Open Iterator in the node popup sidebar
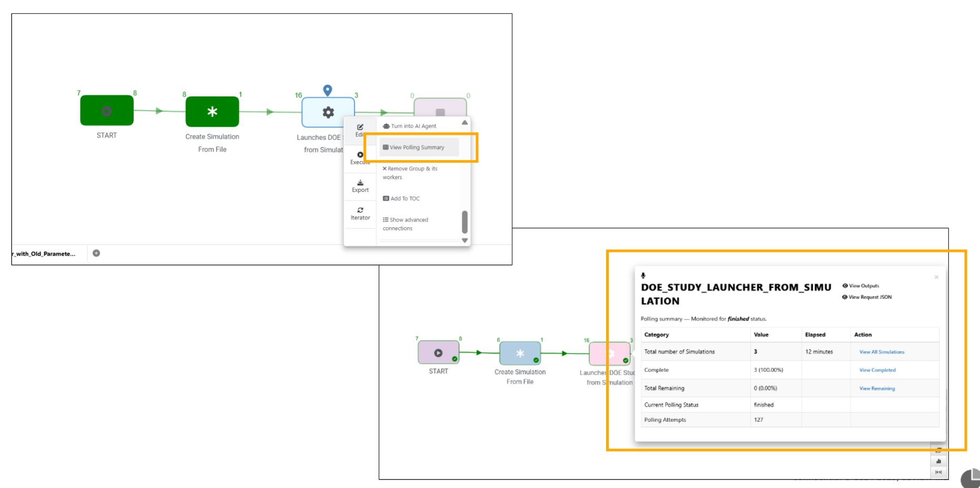980x488 pixels. (360, 213)
